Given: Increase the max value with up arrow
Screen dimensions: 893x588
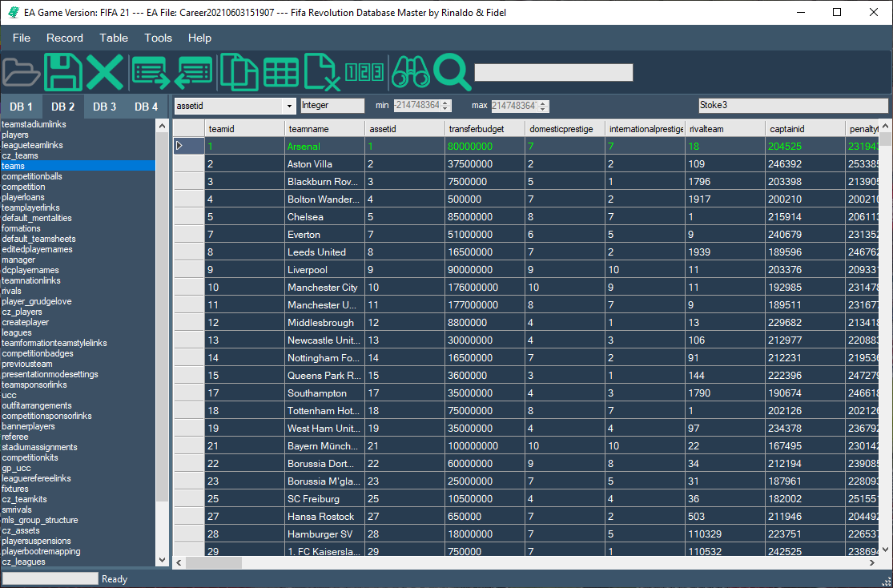Looking at the screenshot, I should 543,103.
